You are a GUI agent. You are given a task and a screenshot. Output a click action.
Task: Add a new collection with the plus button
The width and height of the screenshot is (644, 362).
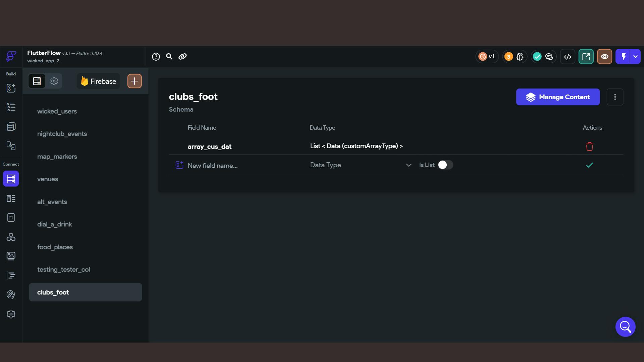coord(134,81)
